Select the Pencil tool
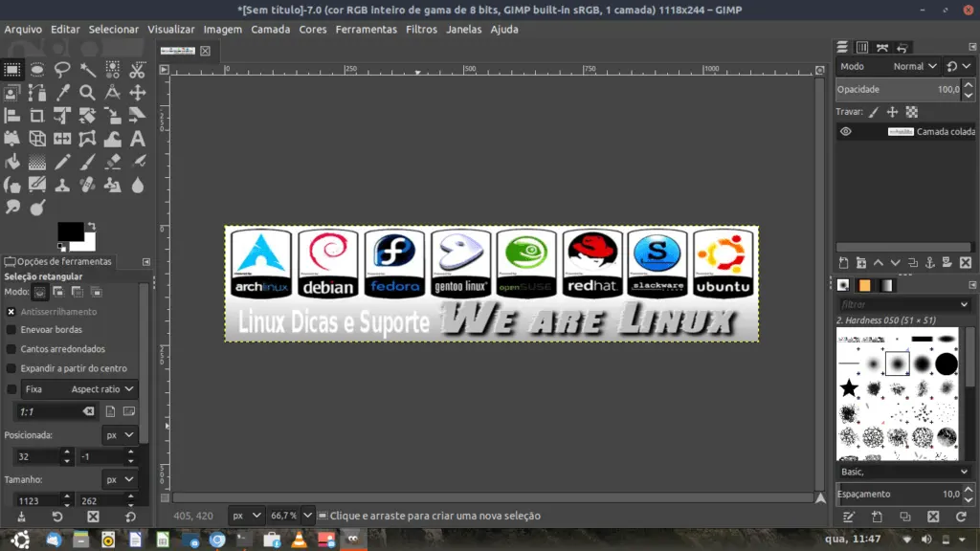 click(62, 162)
